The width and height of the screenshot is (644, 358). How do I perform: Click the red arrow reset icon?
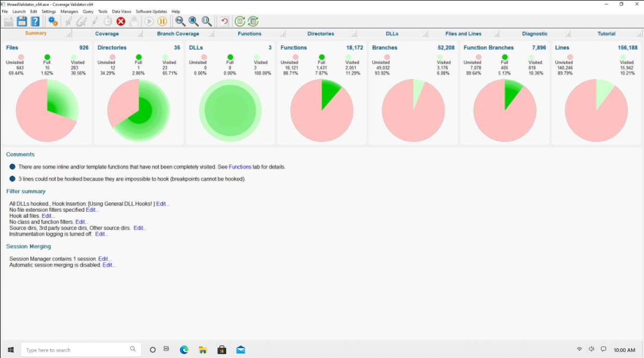(224, 21)
